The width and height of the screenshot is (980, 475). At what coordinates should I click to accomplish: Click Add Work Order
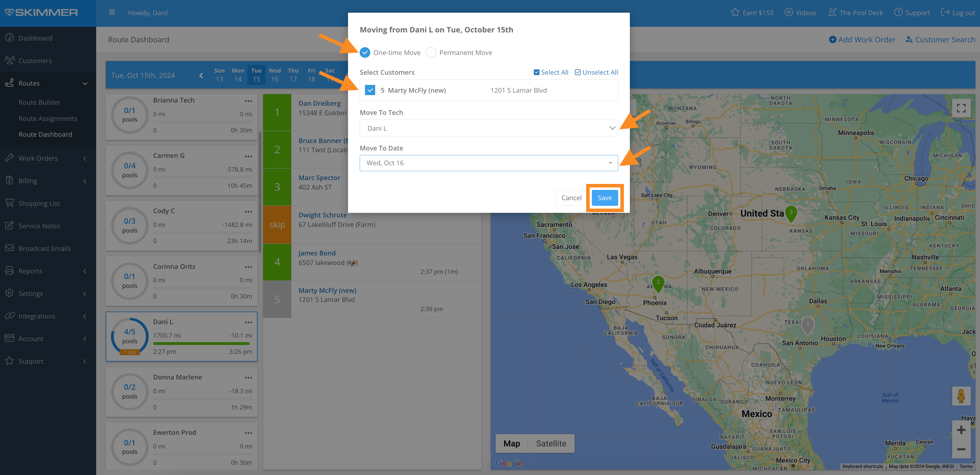click(x=862, y=39)
